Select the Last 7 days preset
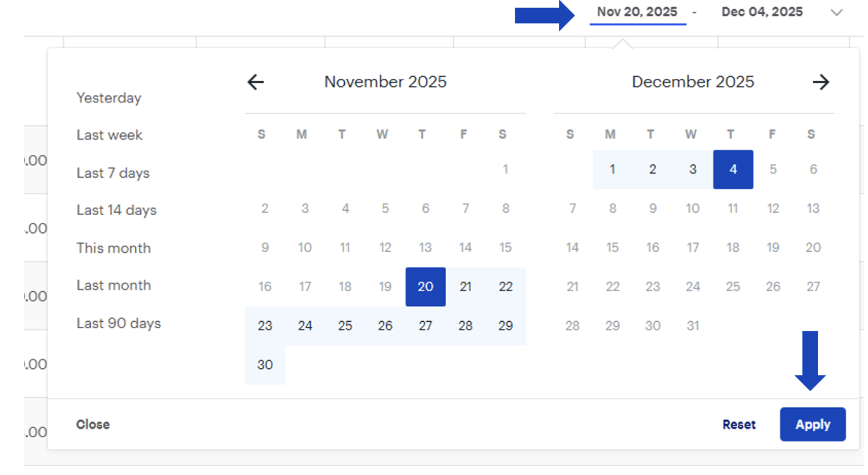This screenshot has width=868, height=475. [113, 173]
